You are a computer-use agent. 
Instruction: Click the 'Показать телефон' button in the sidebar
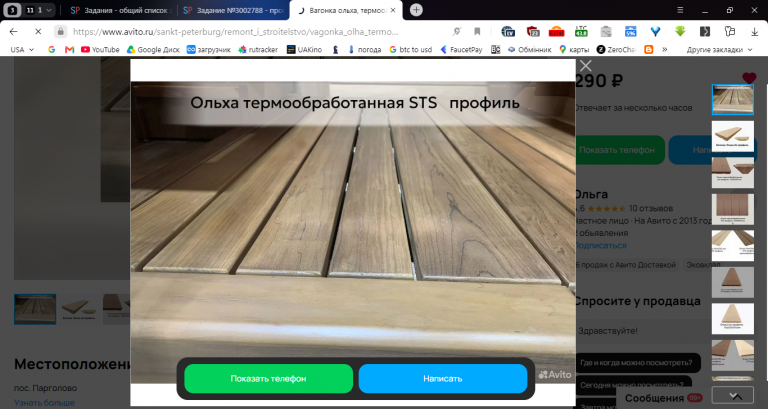(x=618, y=150)
